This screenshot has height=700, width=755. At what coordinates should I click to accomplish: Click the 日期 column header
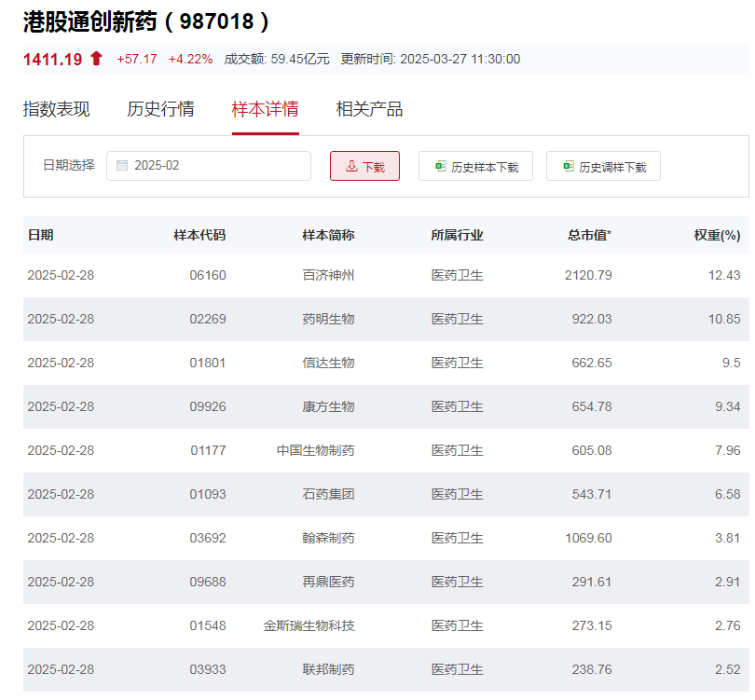(x=40, y=235)
